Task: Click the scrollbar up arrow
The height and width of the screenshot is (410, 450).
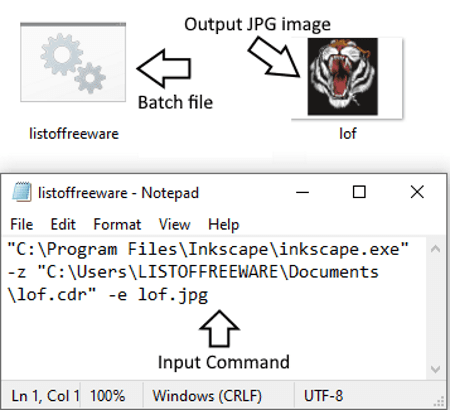Action: [x=436, y=249]
